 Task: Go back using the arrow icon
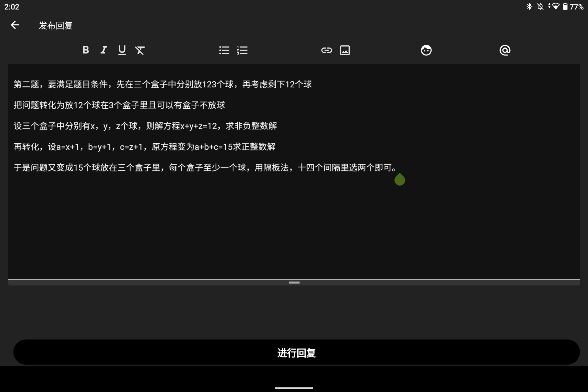click(15, 25)
